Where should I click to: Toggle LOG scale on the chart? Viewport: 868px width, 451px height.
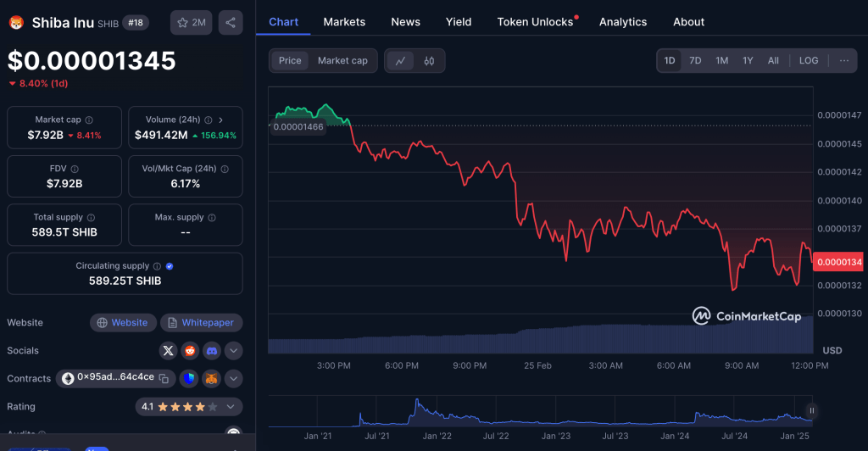pos(808,61)
